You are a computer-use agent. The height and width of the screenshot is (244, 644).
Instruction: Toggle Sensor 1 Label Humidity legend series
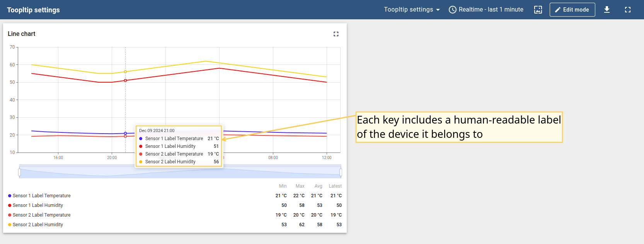click(x=37, y=205)
